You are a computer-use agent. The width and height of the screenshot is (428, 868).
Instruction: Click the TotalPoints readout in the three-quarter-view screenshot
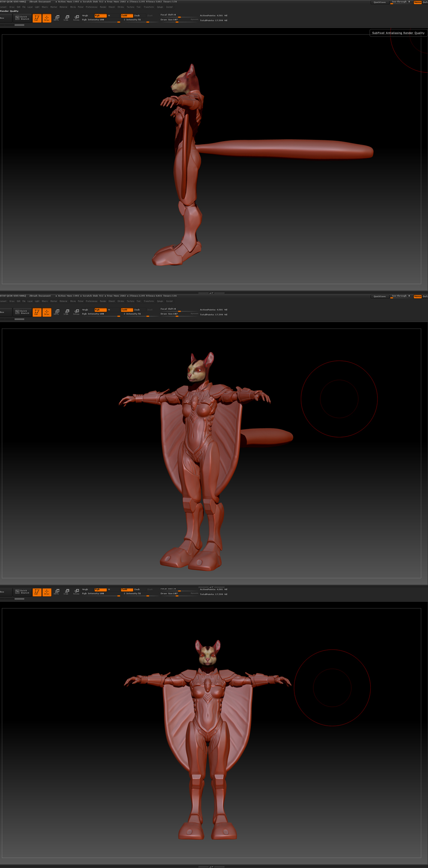click(x=213, y=315)
